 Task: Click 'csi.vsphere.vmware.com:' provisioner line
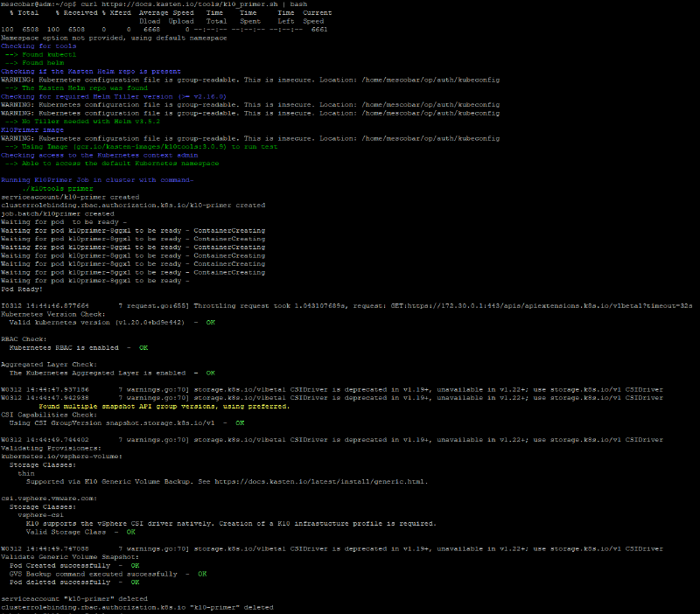pyautogui.click(x=49, y=499)
